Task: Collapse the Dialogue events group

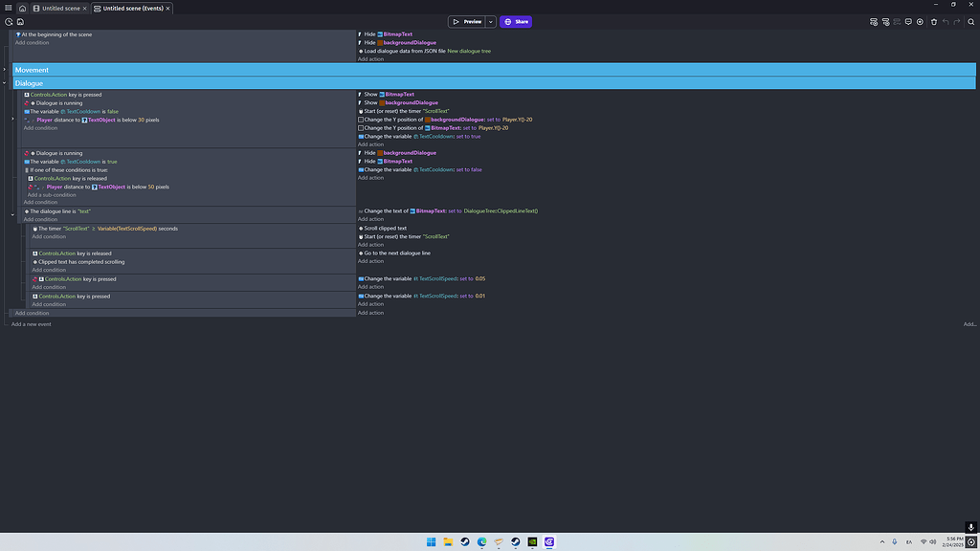Action: tap(4, 82)
